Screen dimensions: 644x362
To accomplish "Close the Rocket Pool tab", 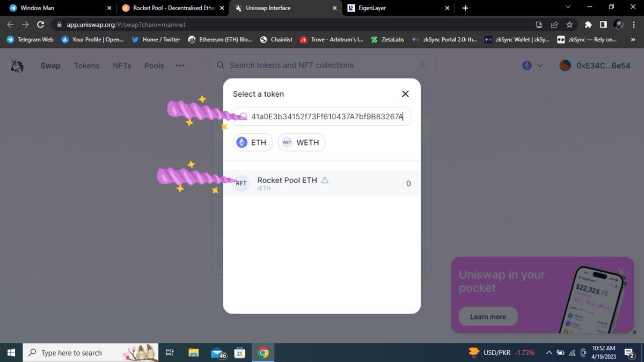I will click(222, 8).
